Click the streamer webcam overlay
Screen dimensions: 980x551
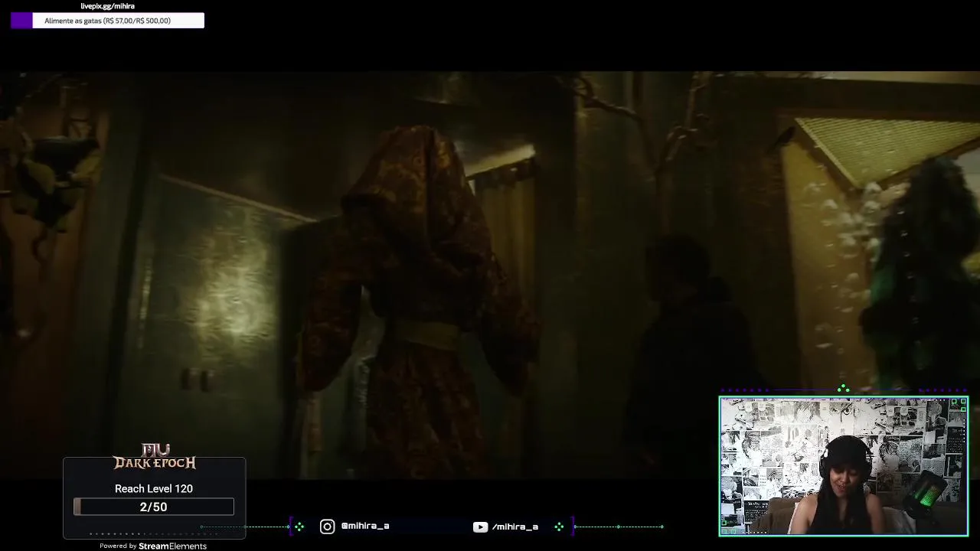pos(844,465)
